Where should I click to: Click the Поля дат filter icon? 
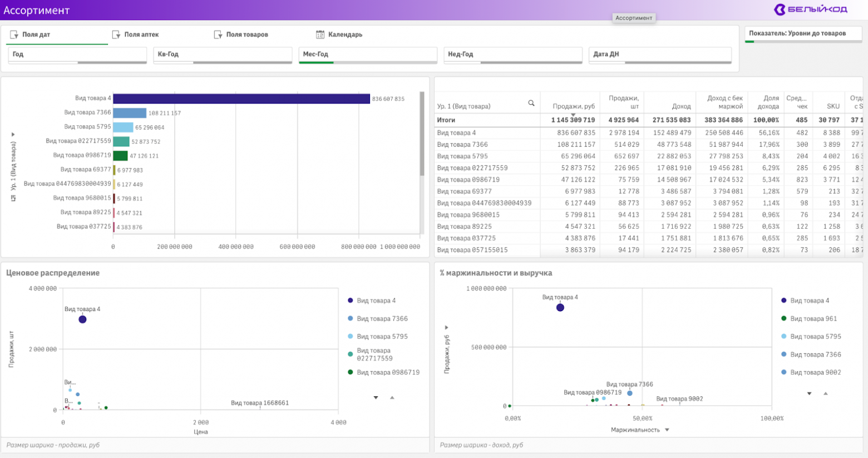coord(14,35)
